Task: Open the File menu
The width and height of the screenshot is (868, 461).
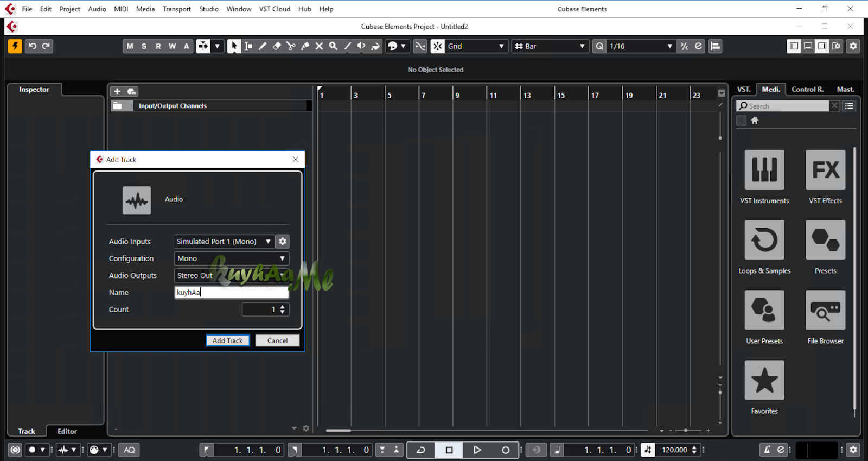Action: pos(27,9)
